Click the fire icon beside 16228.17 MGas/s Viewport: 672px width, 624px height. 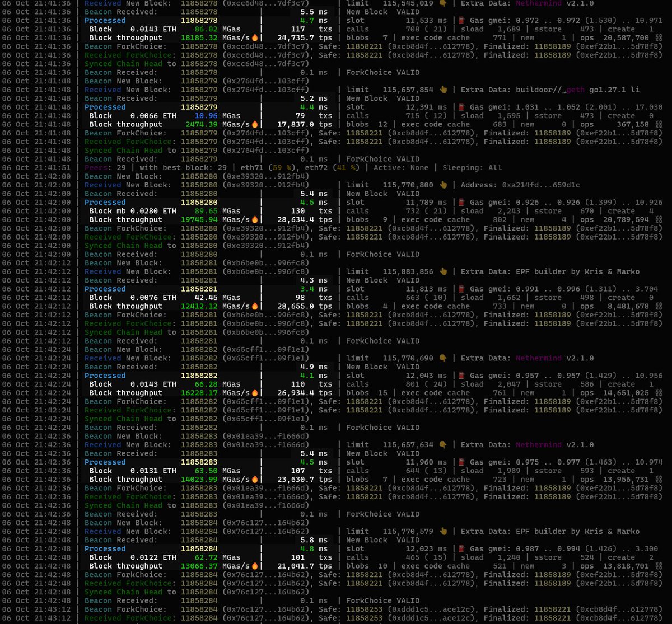coord(255,393)
